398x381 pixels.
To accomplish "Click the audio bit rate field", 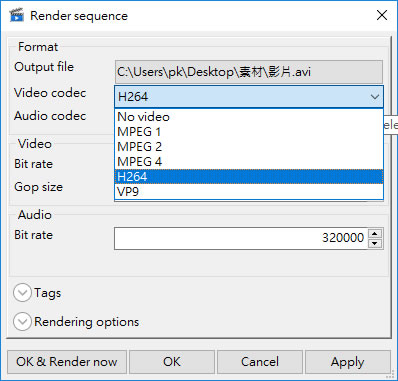I will pyautogui.click(x=241, y=238).
